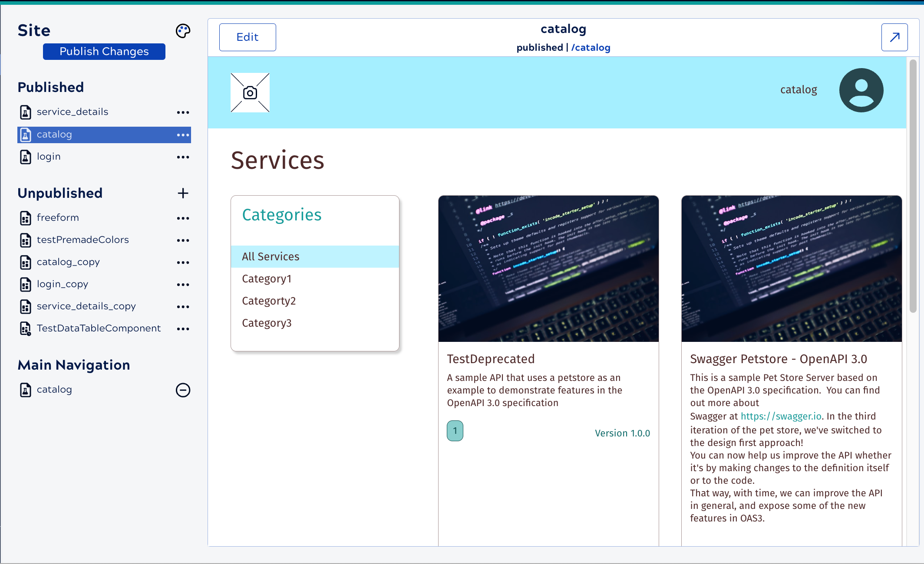
Task: Select Category1 in Categories list
Action: pos(267,279)
